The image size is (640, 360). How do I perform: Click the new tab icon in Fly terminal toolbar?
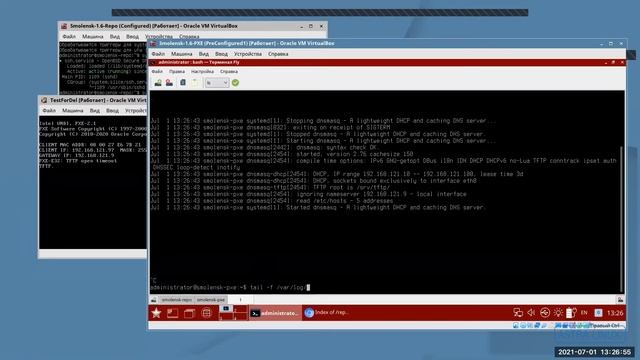(x=158, y=83)
